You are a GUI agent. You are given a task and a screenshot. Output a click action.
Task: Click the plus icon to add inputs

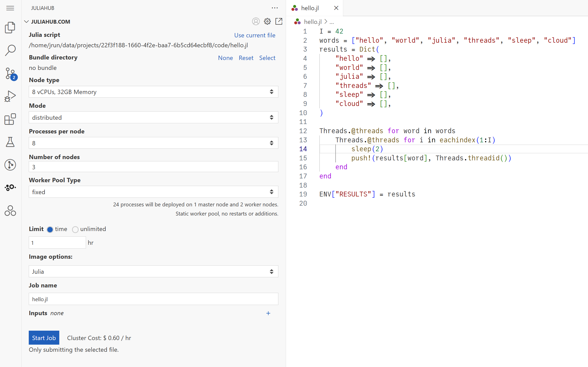point(268,313)
